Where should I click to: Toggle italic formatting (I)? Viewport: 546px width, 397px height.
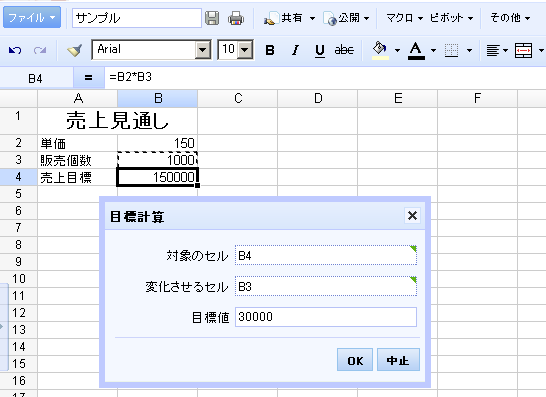point(295,50)
